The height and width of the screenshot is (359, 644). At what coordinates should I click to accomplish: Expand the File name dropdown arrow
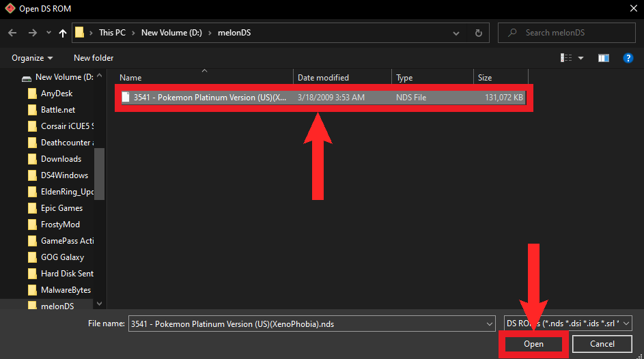click(x=490, y=324)
